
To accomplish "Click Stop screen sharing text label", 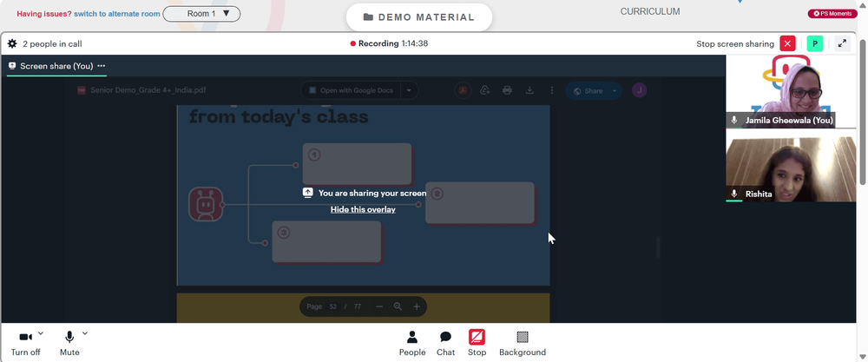I will pyautogui.click(x=735, y=43).
